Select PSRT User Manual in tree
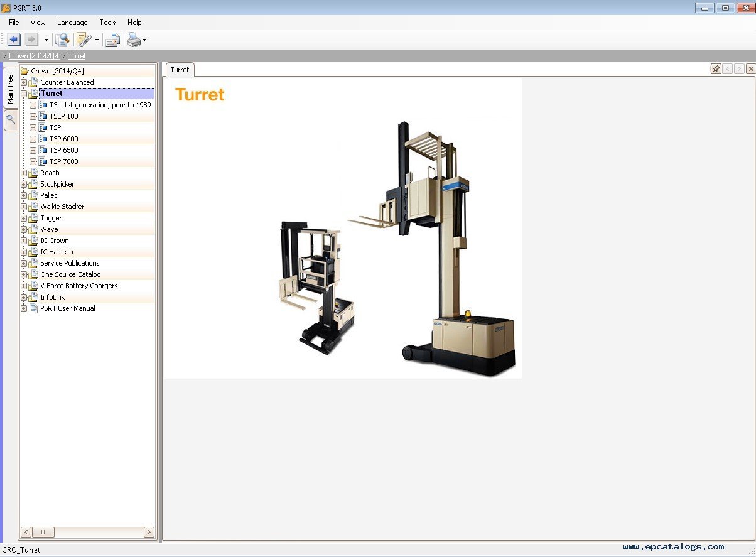The image size is (756, 557). 67,308
